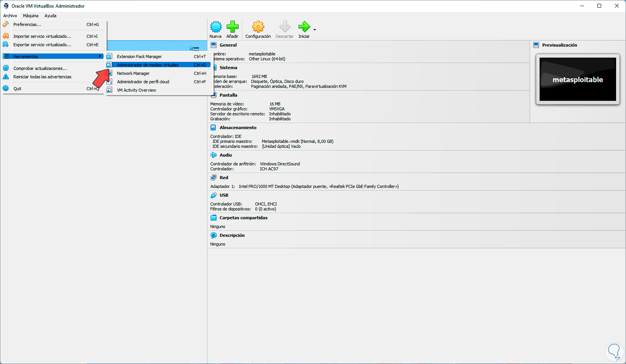Image resolution: width=626 pixels, height=364 pixels.
Task: Click "Other Linux (64-bit)" value
Action: pyautogui.click(x=267, y=59)
